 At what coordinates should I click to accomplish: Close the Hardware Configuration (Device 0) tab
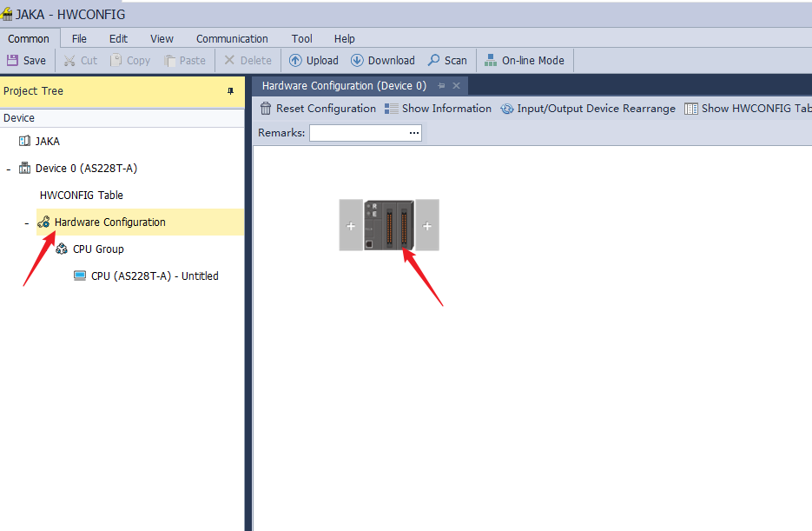456,86
